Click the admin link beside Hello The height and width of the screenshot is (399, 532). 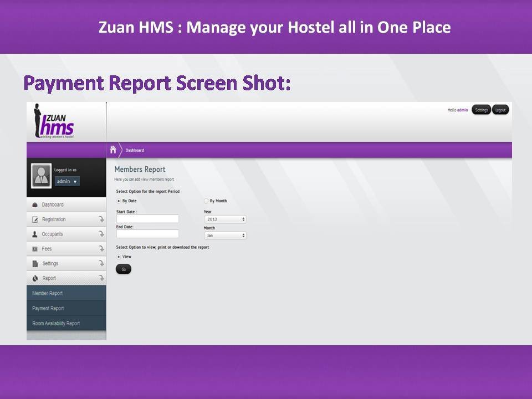click(x=462, y=110)
